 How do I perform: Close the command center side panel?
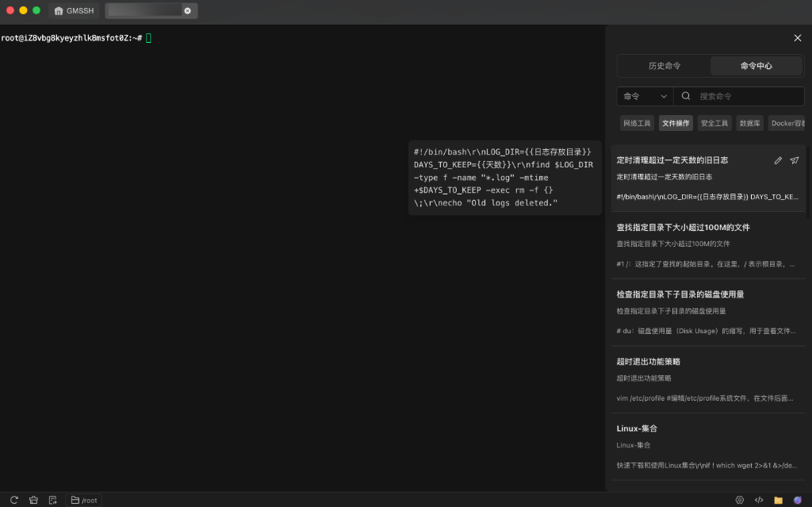pos(798,38)
